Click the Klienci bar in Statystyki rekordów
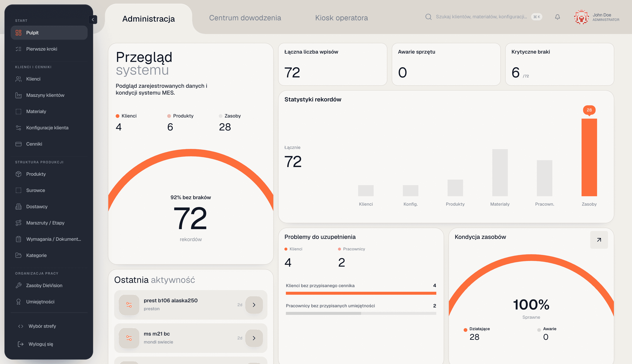 point(366,190)
